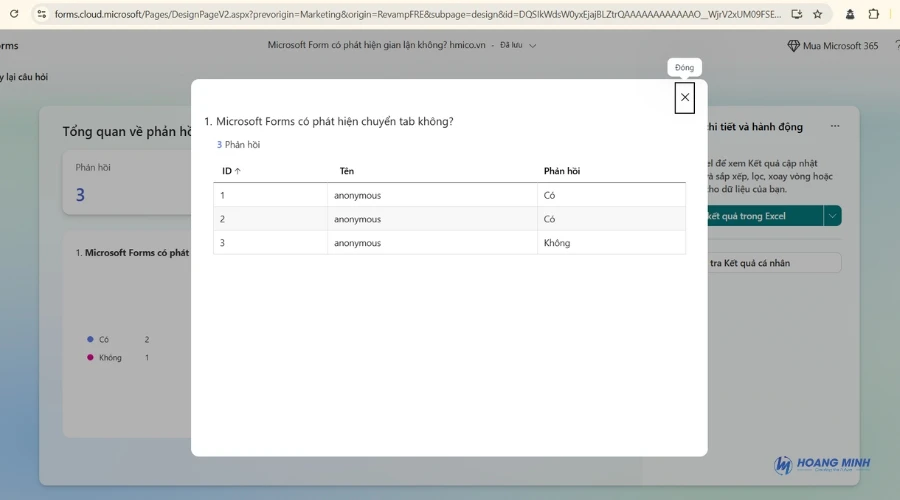Screen dimensions: 900x500
Task: Open the browser profile icon
Action: point(850,14)
